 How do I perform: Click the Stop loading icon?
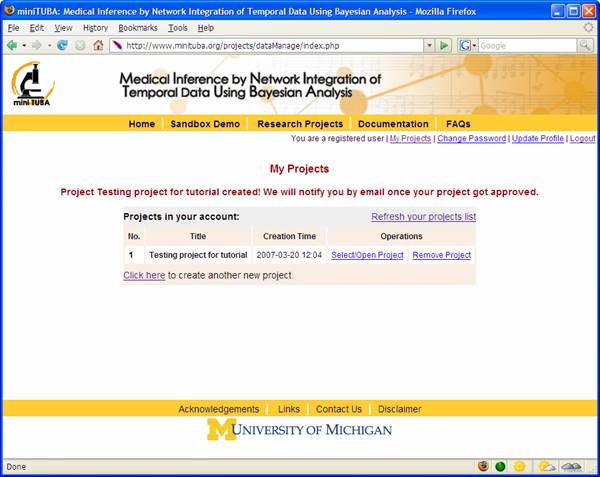point(80,46)
